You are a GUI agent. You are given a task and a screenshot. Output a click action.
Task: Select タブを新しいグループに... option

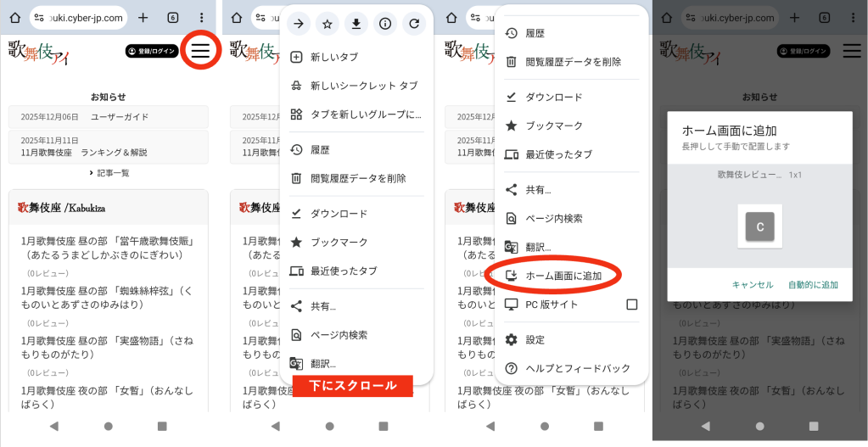pos(365,115)
